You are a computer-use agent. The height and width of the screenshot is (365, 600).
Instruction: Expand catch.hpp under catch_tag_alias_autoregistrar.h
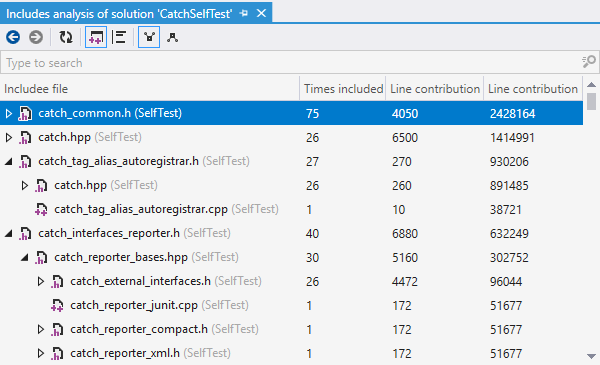click(x=24, y=186)
